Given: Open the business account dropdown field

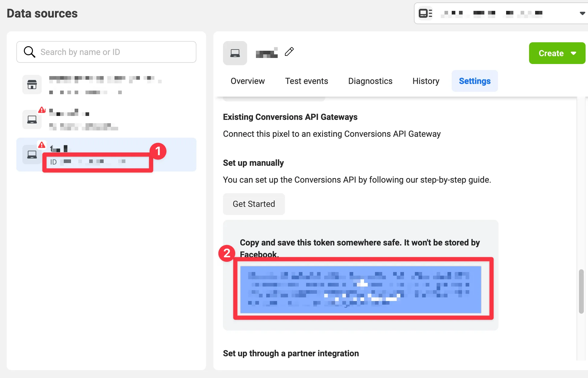Looking at the screenshot, I should click(x=499, y=13).
